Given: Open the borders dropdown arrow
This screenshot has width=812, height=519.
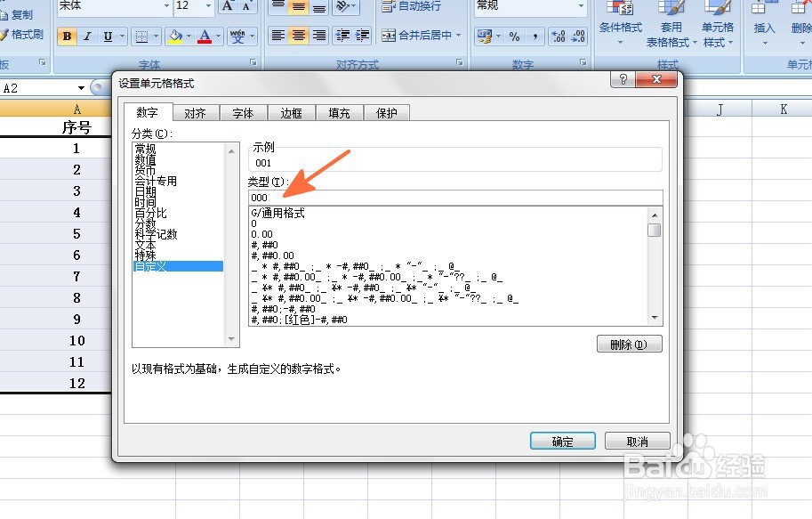Looking at the screenshot, I should click(156, 36).
